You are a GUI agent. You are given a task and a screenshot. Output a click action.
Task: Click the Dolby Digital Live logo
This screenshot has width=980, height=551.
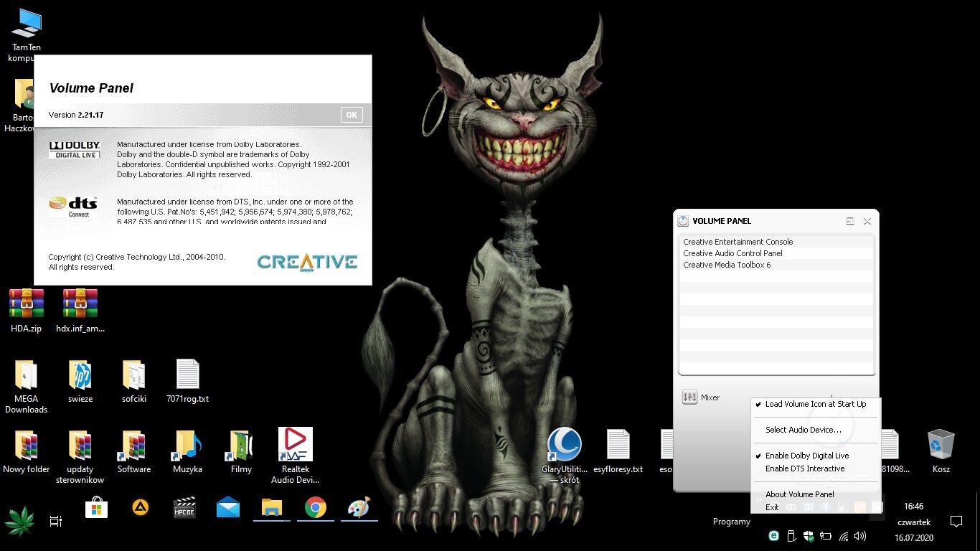click(x=75, y=150)
